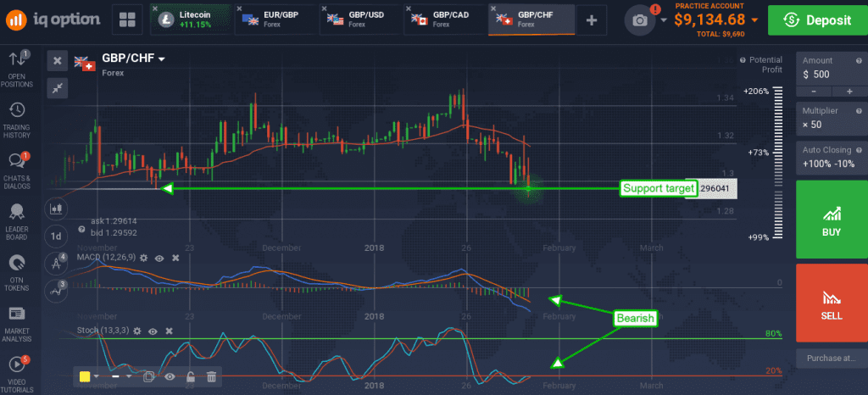This screenshot has height=395, width=868.
Task: Change chart type via candlestick icon
Action: coord(56,209)
